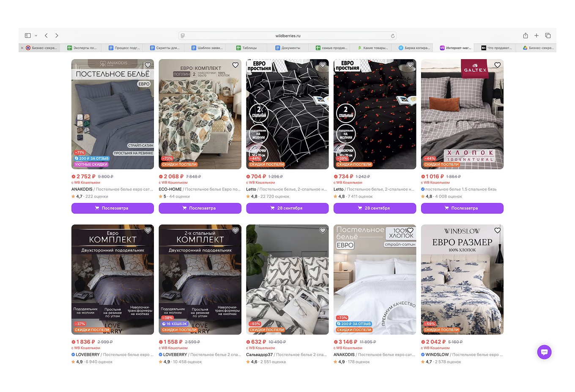Switch to the Скрипты для… tab

(x=164, y=48)
